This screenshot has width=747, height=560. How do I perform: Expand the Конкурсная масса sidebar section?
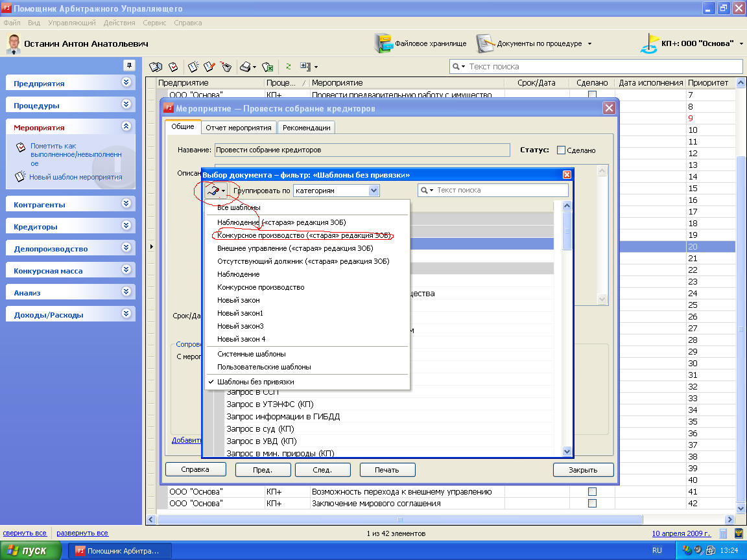coord(126,270)
